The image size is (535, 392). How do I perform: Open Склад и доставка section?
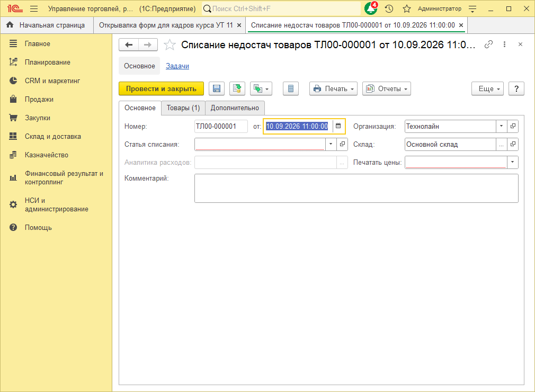point(53,137)
